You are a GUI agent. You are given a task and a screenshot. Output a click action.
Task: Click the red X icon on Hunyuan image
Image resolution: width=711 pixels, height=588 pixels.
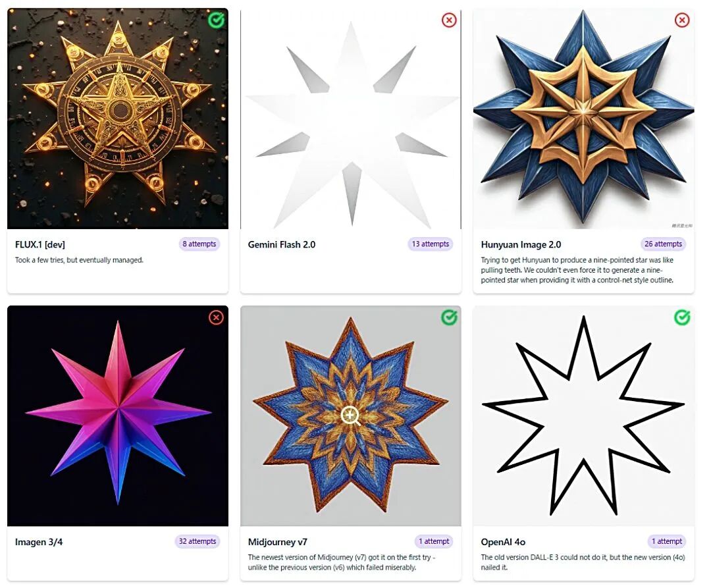(682, 20)
